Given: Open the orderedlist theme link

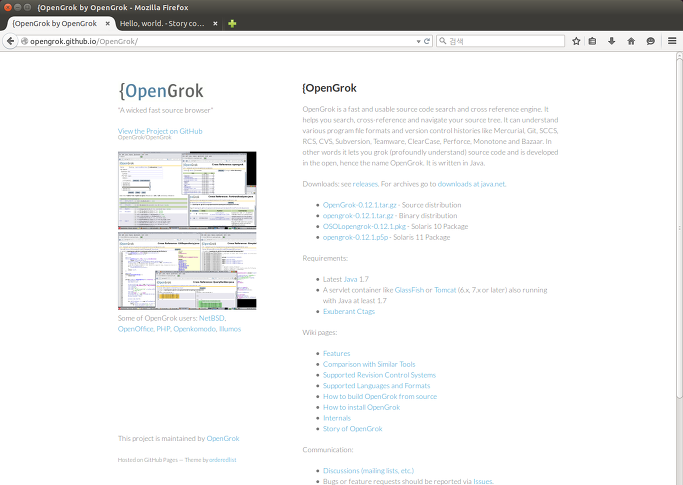Looking at the screenshot, I should click(223, 460).
